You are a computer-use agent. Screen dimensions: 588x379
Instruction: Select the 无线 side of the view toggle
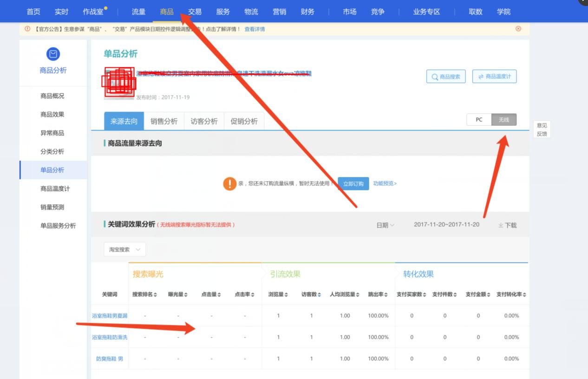(503, 119)
